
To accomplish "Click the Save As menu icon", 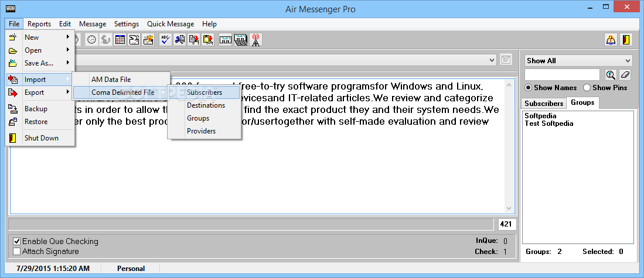I will (13, 63).
